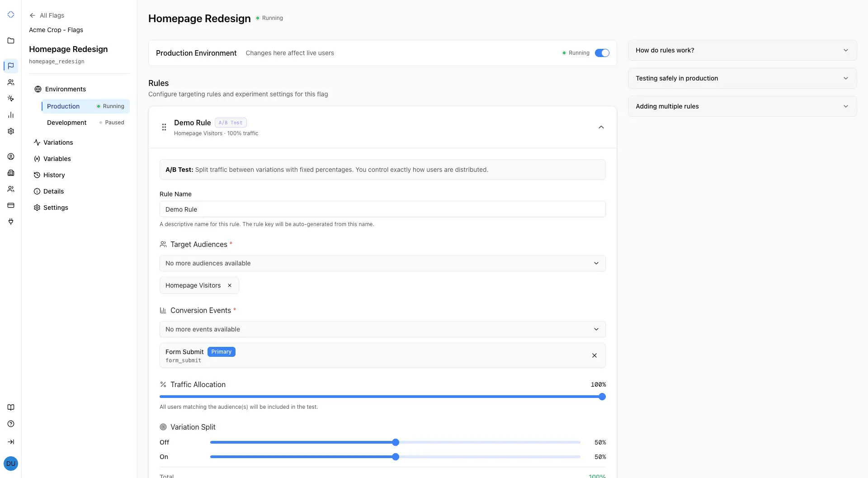Image resolution: width=868 pixels, height=478 pixels.
Task: Open the Variables section
Action: click(52, 159)
